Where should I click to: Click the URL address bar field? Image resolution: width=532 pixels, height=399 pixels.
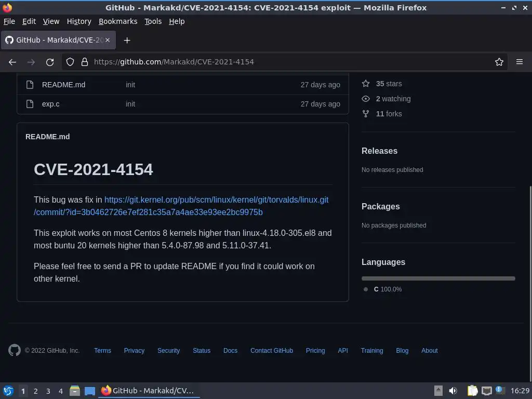pyautogui.click(x=284, y=62)
